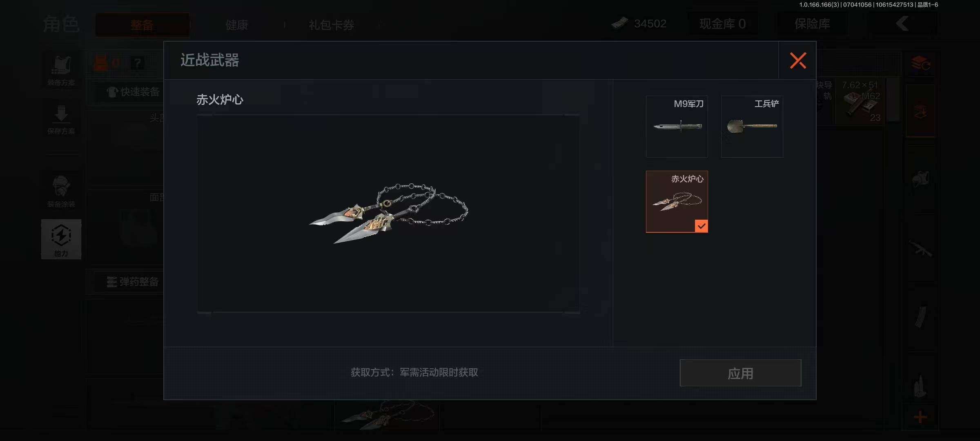Toggle the checked 赤火炉心 weapon tile
The image size is (980, 441).
pyautogui.click(x=677, y=202)
